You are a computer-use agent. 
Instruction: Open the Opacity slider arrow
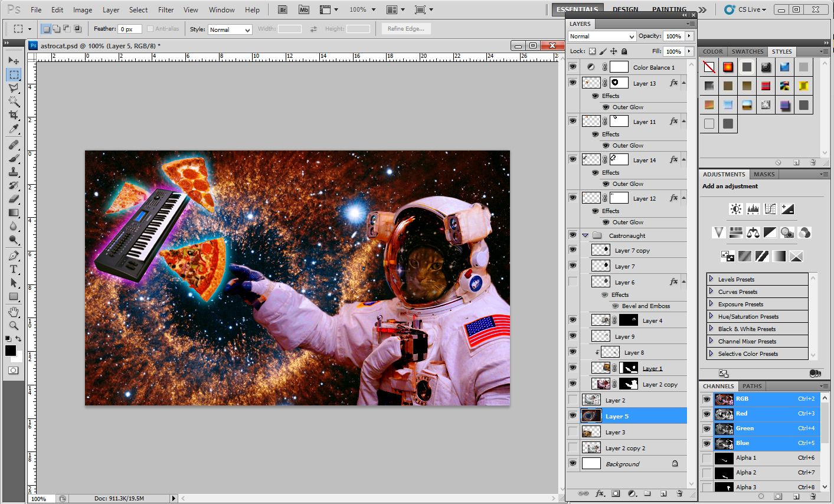tap(689, 36)
